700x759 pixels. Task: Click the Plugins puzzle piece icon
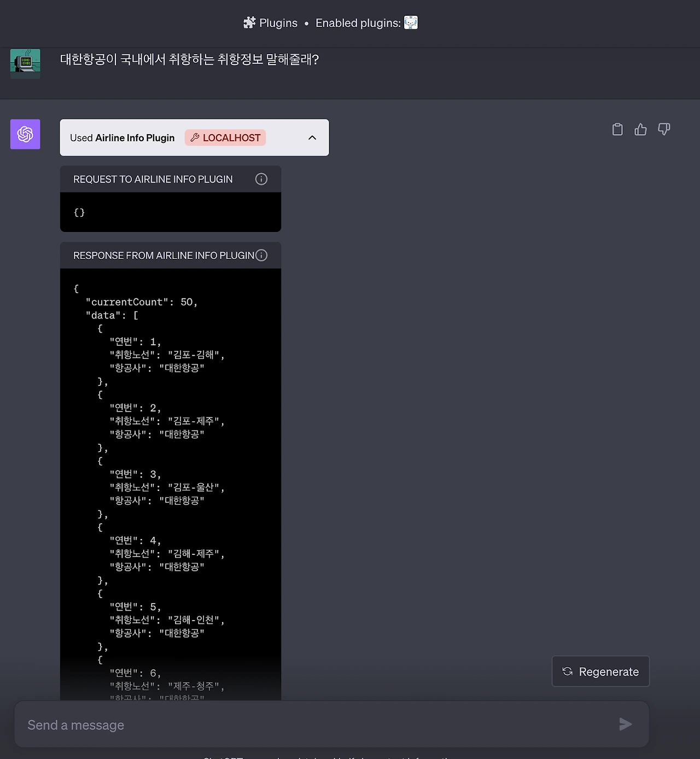(249, 22)
